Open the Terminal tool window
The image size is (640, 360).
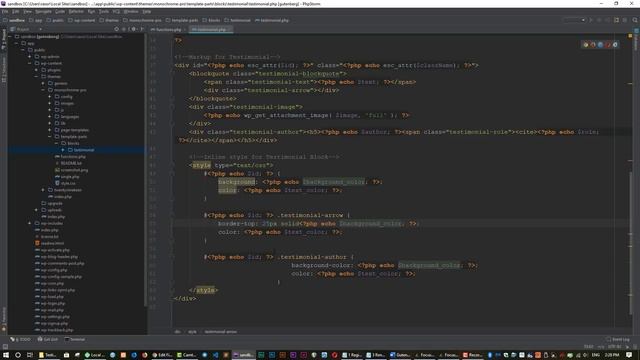tap(75, 339)
